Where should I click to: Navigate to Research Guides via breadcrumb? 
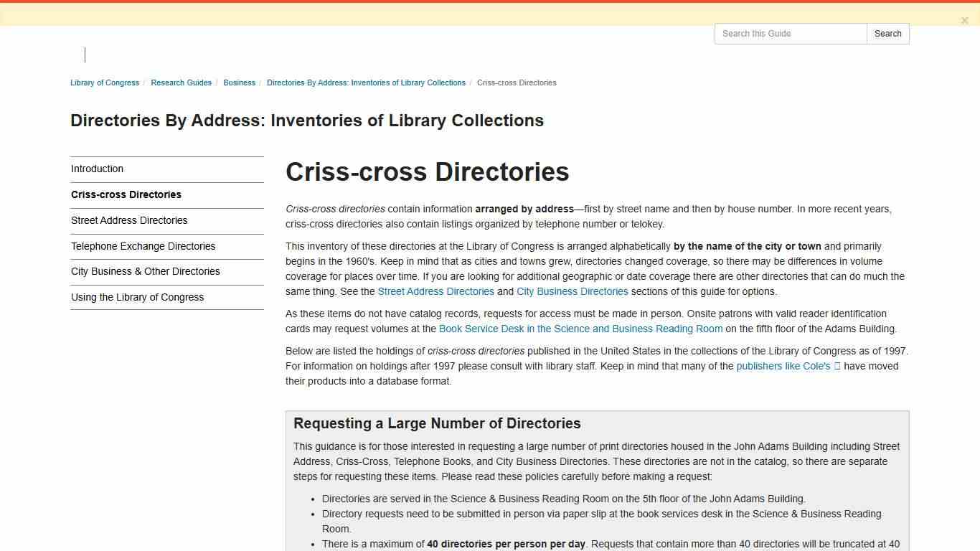tap(181, 83)
